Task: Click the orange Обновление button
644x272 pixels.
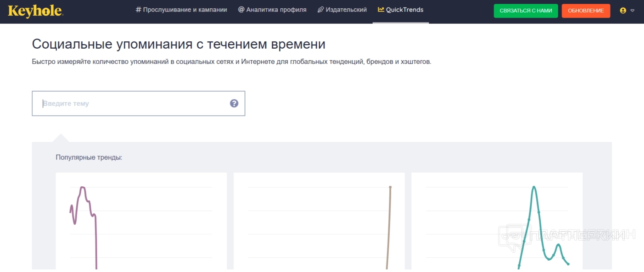Action: click(x=586, y=11)
